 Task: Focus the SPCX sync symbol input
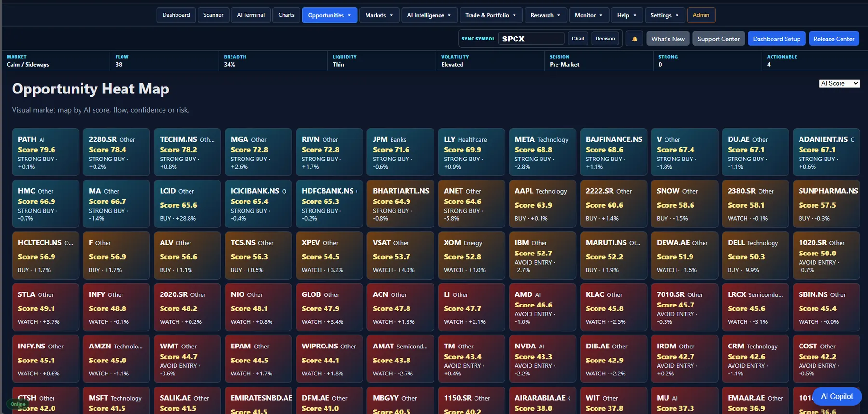tap(531, 39)
